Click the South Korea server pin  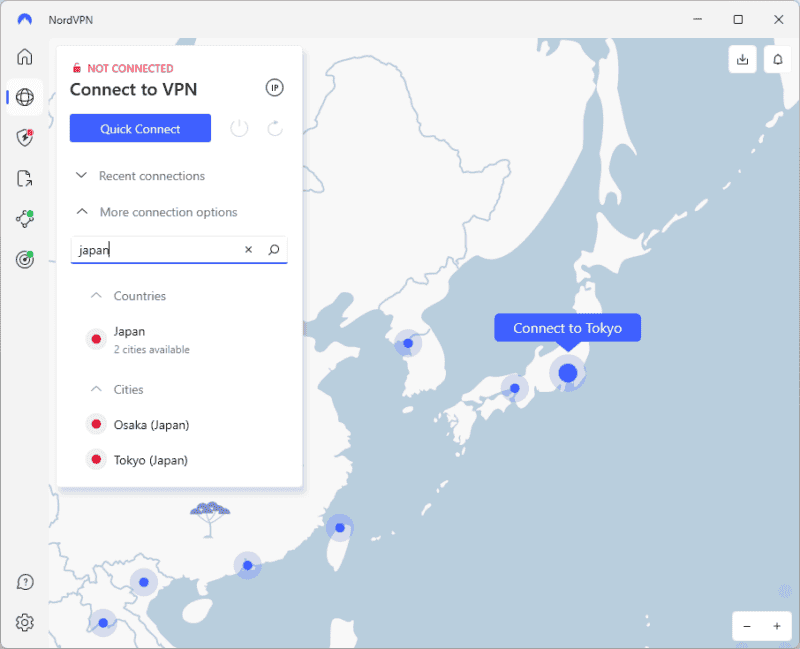tap(408, 343)
